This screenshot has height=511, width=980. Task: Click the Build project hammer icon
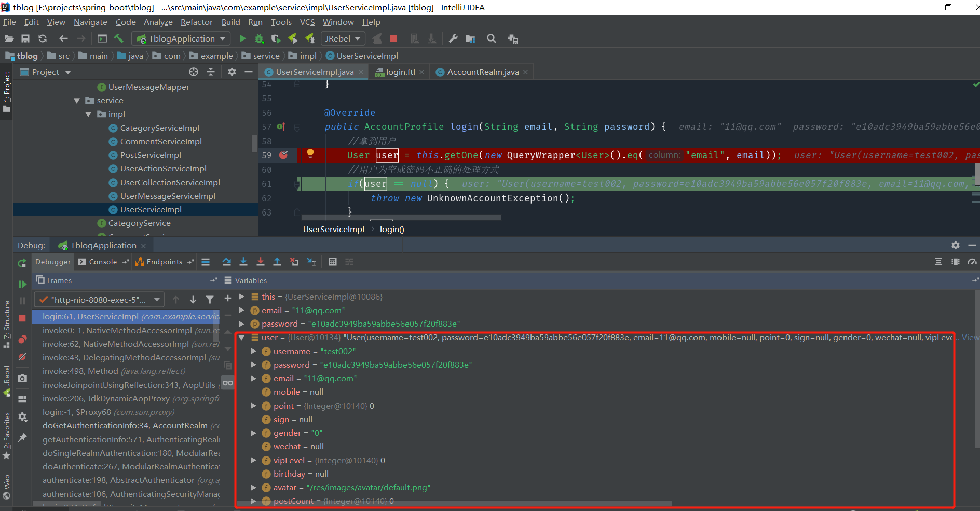click(119, 38)
